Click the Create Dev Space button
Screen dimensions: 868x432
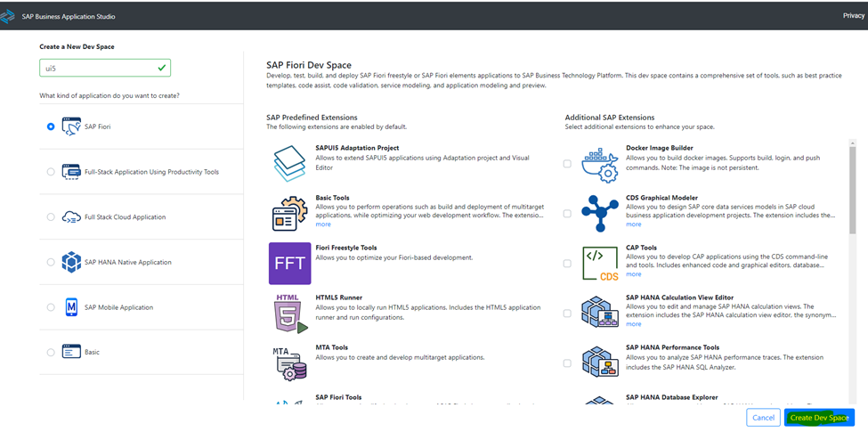[819, 418]
